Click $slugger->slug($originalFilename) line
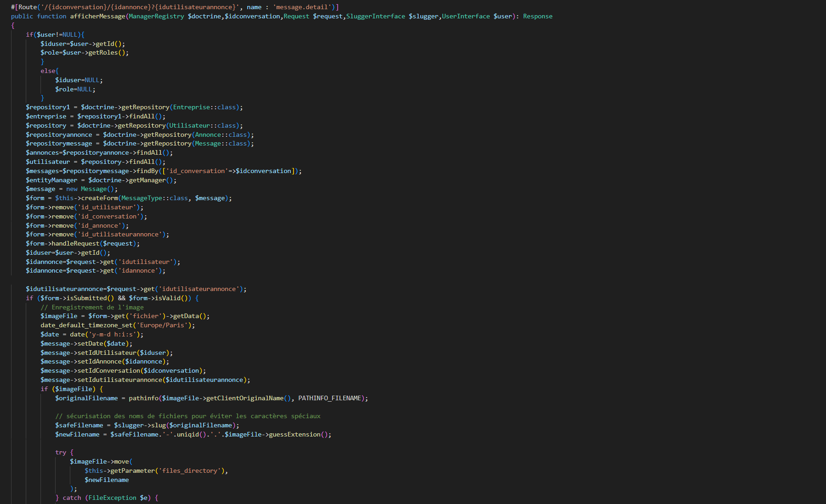Image resolution: width=826 pixels, height=504 pixels. tap(147, 425)
